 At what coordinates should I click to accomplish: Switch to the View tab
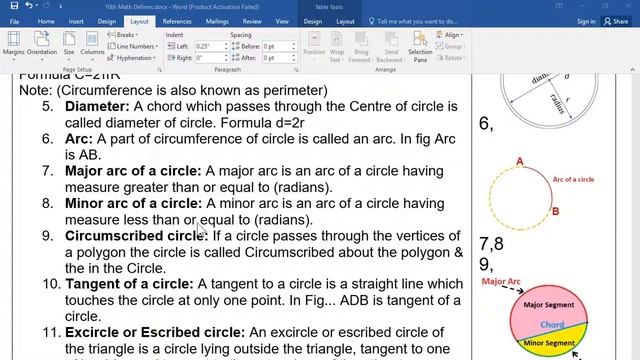click(282, 21)
